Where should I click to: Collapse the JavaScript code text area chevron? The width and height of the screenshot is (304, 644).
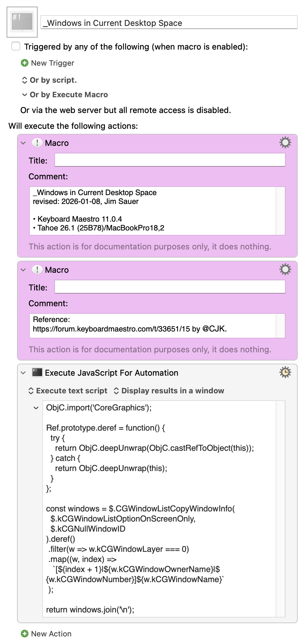coord(36,408)
